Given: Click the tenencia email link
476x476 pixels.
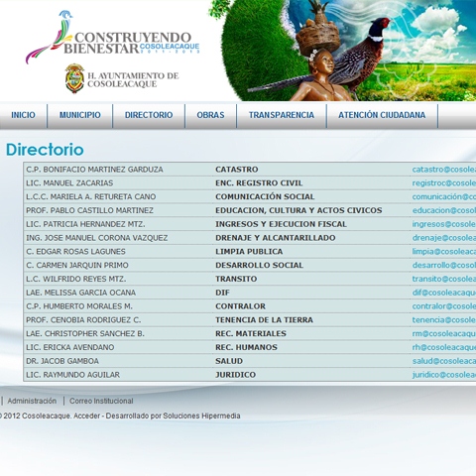Looking at the screenshot, I should [x=444, y=320].
